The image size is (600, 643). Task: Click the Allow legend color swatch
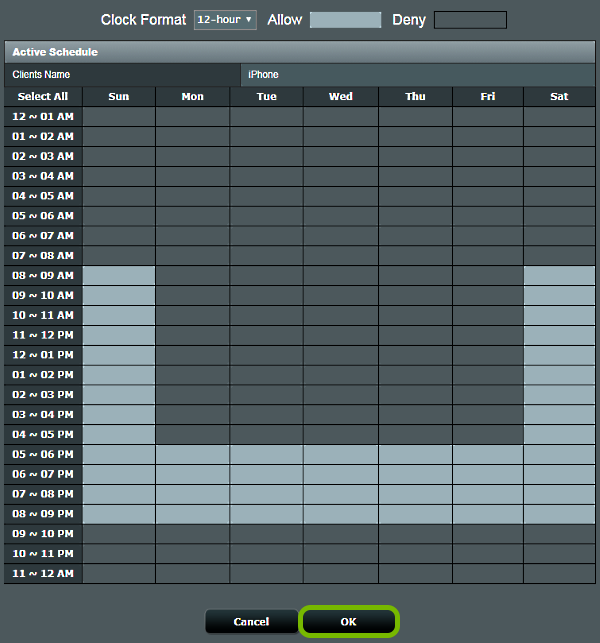point(345,20)
